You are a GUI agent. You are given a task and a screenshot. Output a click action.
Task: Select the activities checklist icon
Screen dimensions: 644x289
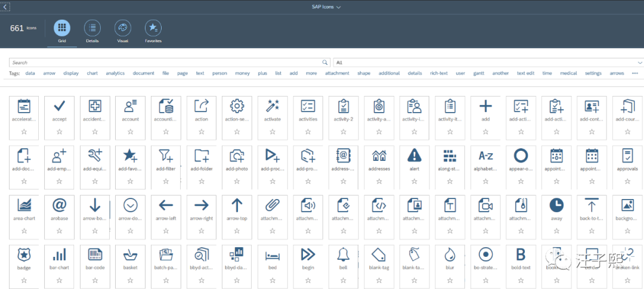click(308, 106)
